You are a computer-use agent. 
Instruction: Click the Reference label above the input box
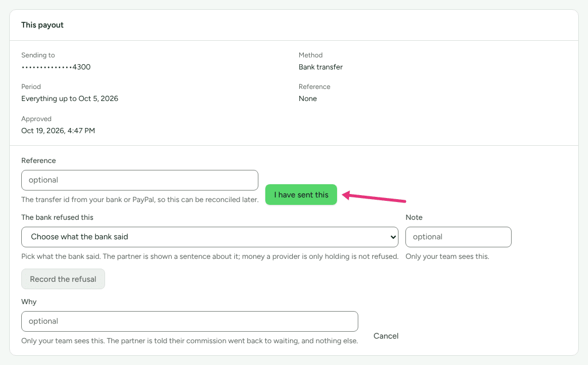tap(38, 160)
